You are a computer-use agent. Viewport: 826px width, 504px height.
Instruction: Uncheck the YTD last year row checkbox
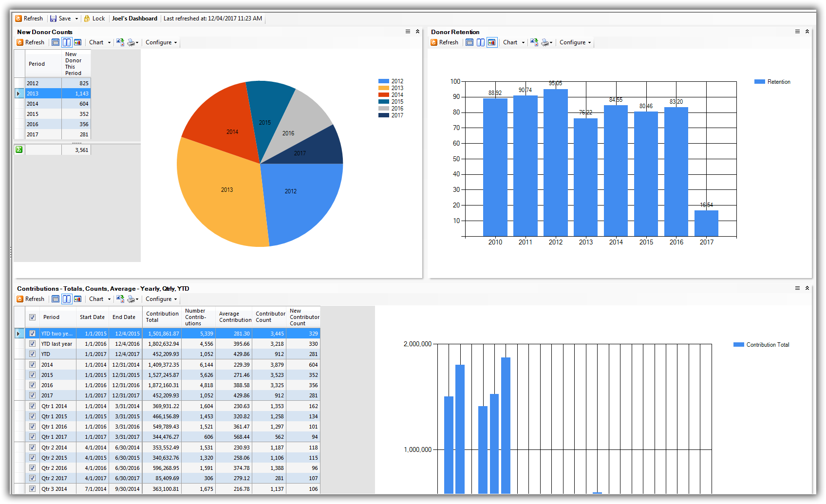(x=32, y=344)
